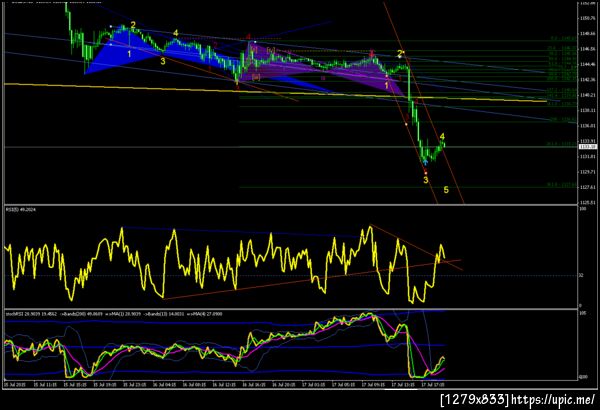Select white wave label 1 inside the blue triangle

(129, 54)
